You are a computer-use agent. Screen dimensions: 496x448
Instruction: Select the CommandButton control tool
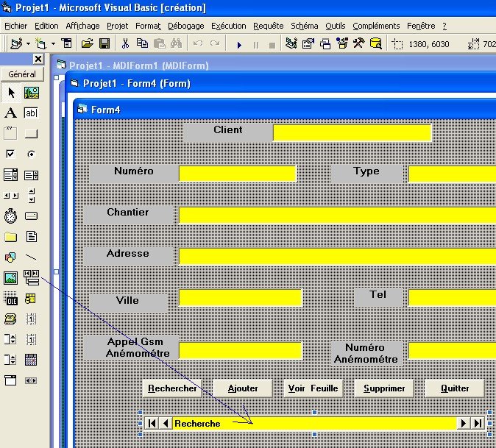coord(31,134)
